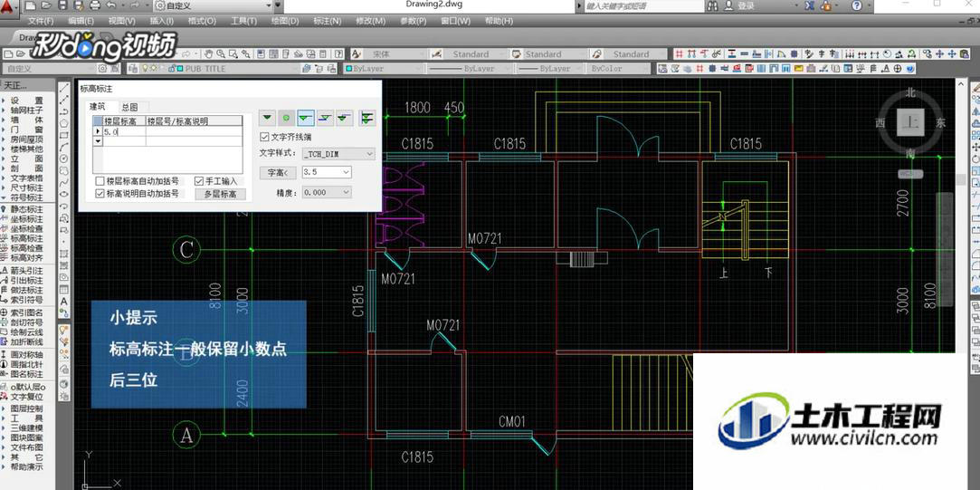Image resolution: width=980 pixels, height=490 pixels.
Task: Select the polygon draw tool icon
Action: point(64,122)
